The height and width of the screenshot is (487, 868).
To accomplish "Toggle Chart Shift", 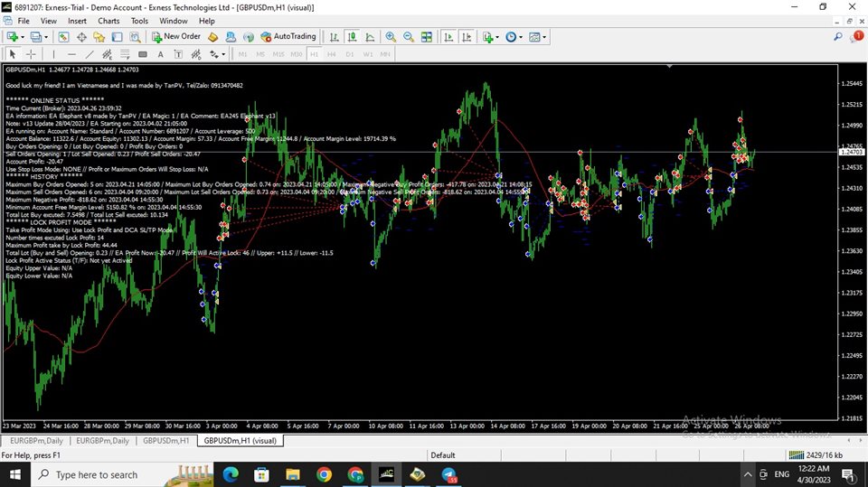I will pos(467,37).
